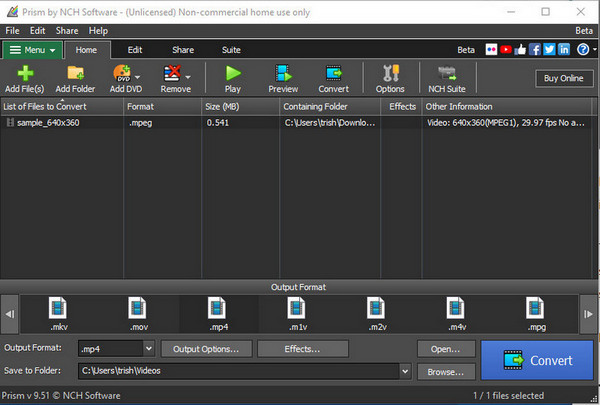Click the Add Folder toolbar icon

point(75,79)
